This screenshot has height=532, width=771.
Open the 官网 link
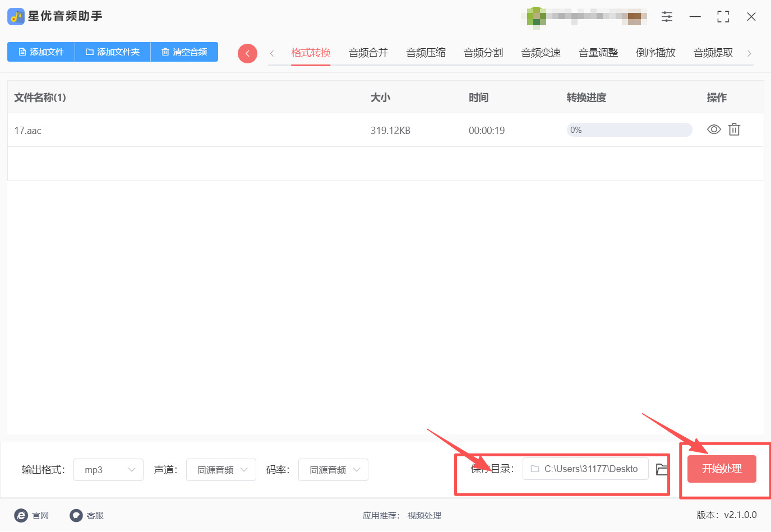(x=40, y=516)
